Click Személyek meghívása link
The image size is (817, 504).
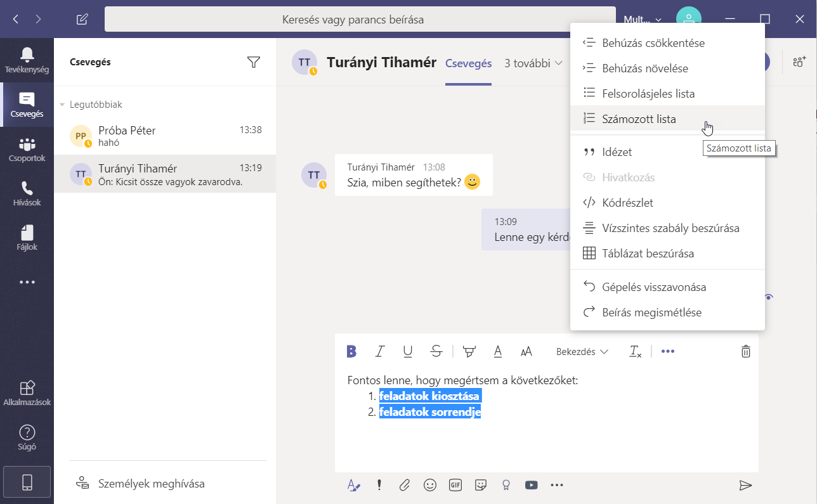click(151, 484)
